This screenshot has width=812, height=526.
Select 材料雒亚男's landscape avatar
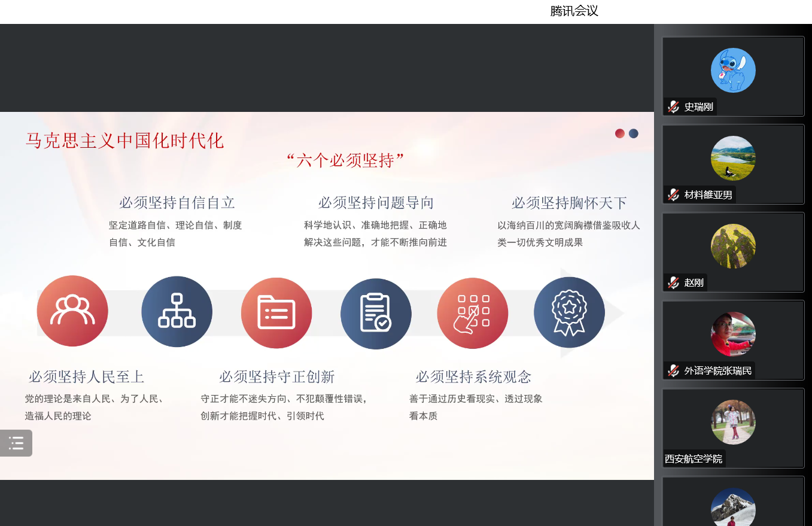pos(733,158)
